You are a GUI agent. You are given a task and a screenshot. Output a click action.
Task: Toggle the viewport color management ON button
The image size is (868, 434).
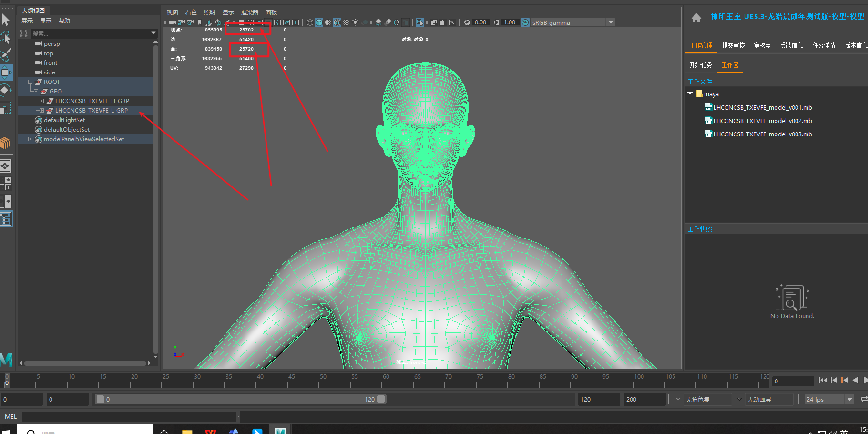tap(525, 22)
